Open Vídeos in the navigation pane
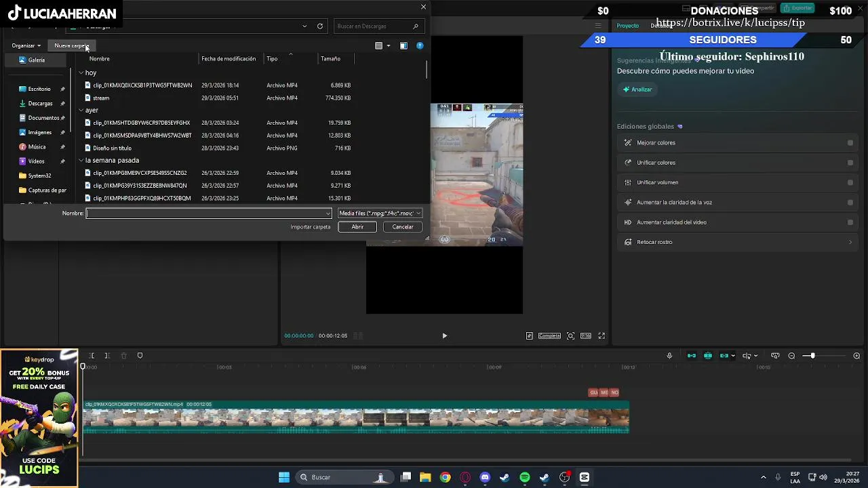Screen dimensions: 868x488 coord(36,161)
